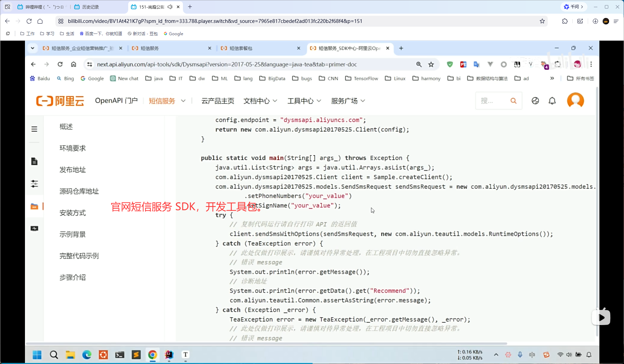Open new tab in outer browser
Viewport: 624px width, 364px height.
[x=190, y=7]
